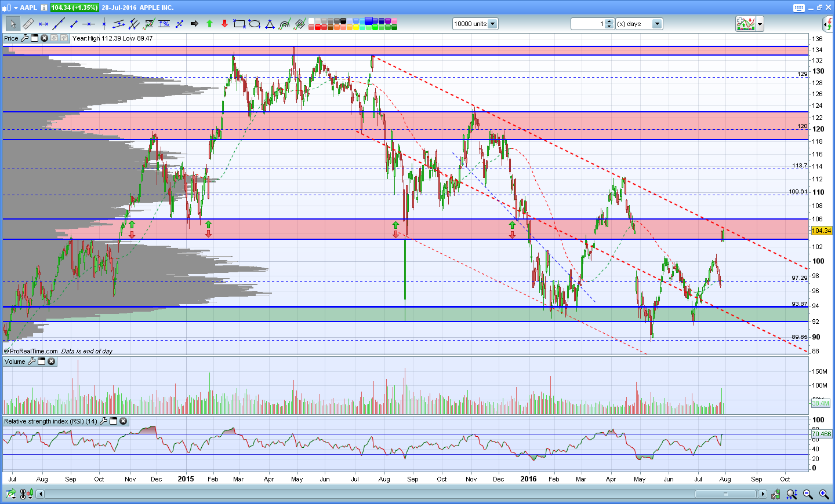Pick the ruler measurement tool
Viewport: 835px width, 504px height.
(28, 24)
